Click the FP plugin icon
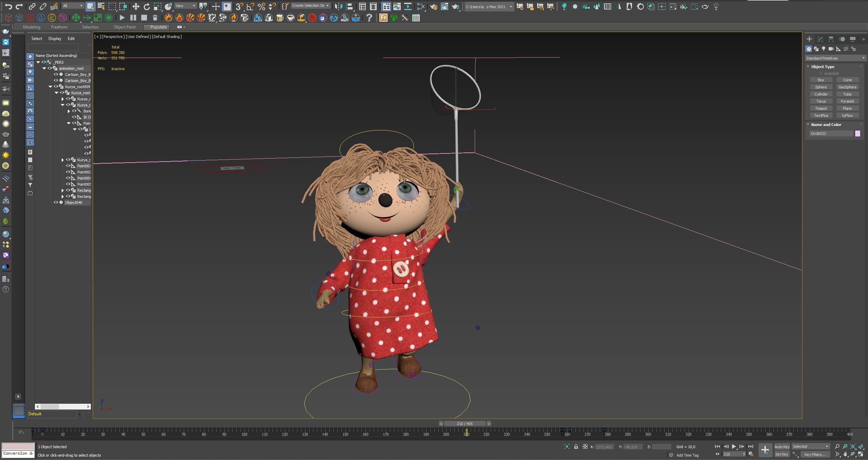The image size is (868, 460). (383, 18)
